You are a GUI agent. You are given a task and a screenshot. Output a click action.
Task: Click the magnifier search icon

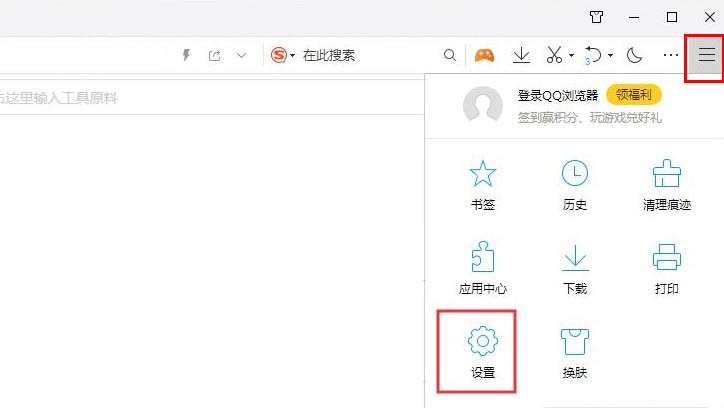coord(450,56)
